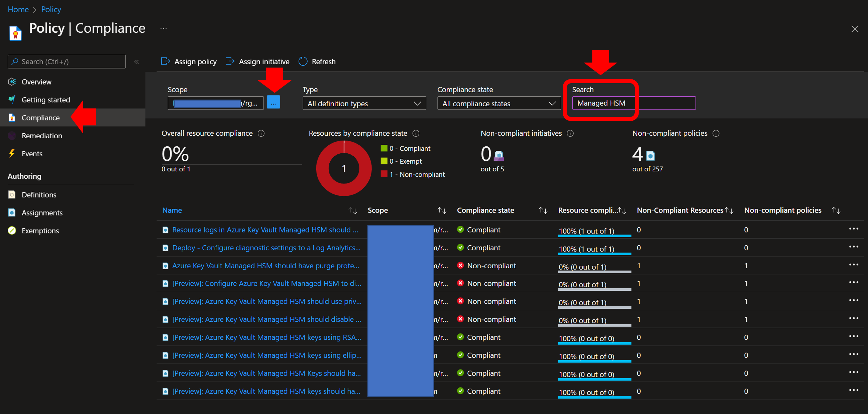The width and height of the screenshot is (868, 414).
Task: Sort by Non-compliant policies column arrows
Action: click(x=836, y=211)
